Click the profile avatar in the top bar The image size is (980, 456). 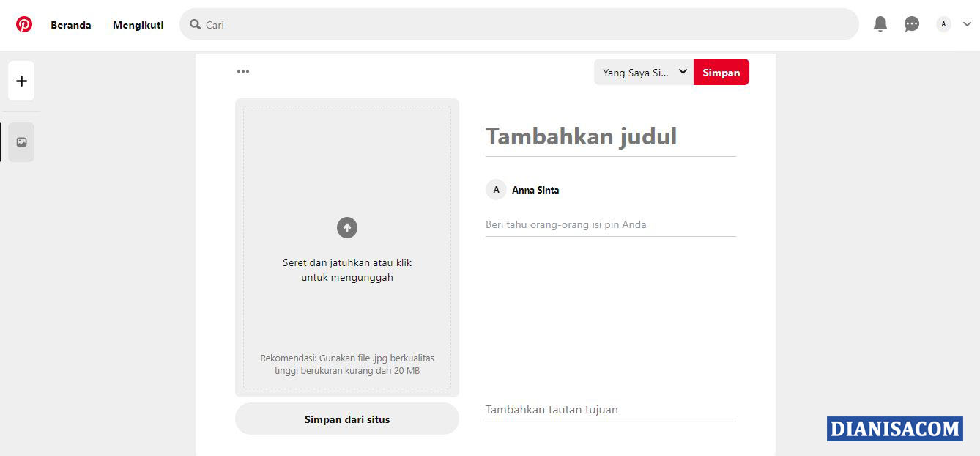[x=943, y=23]
